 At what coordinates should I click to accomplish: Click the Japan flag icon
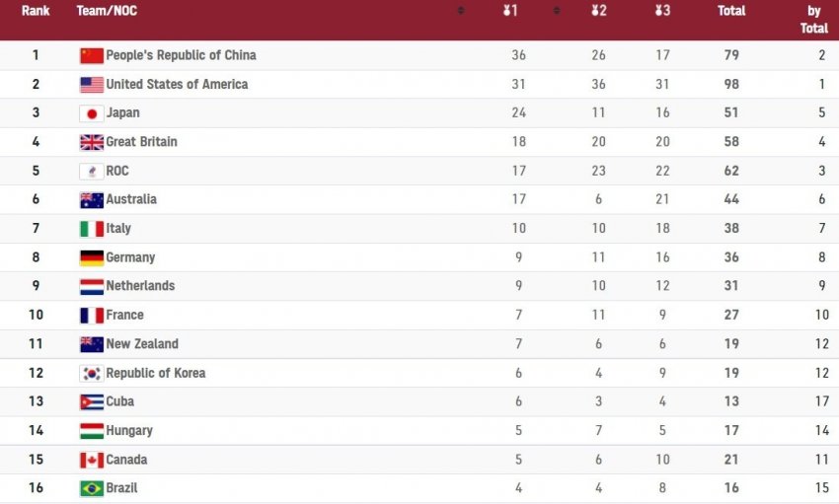click(x=92, y=113)
